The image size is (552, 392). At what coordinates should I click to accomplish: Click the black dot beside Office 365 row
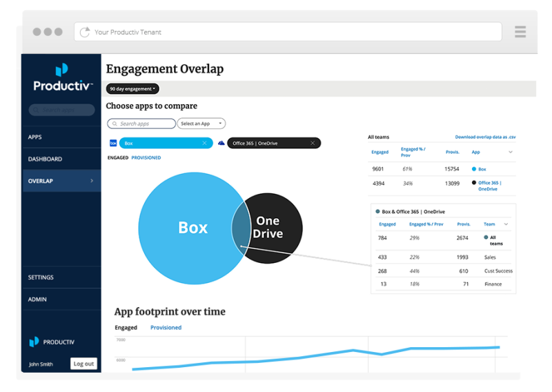coord(474,183)
